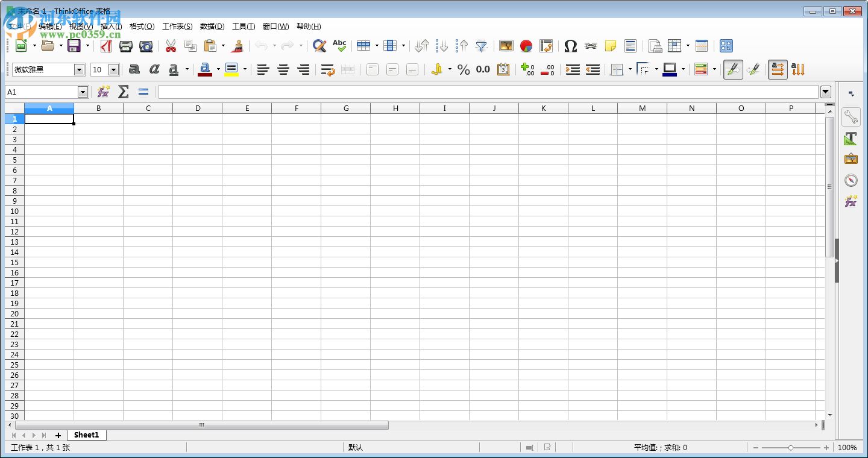The height and width of the screenshot is (458, 868).
Task: Insert a chart
Action: point(526,46)
